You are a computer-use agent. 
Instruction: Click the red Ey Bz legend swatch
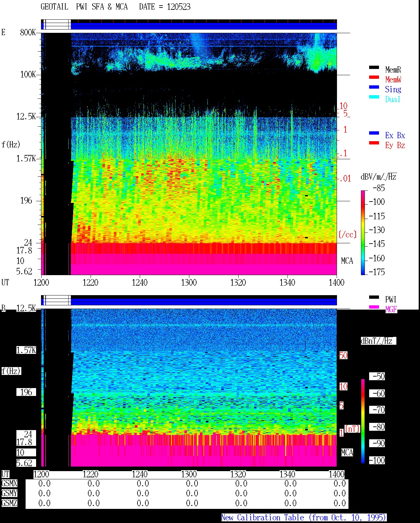374,143
